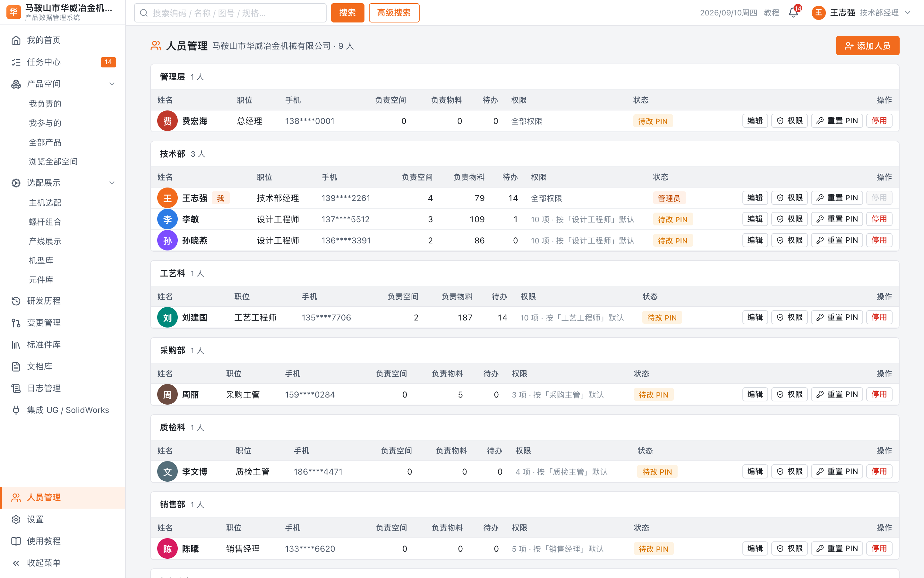Click the people icon beside 人员管理 title
The height and width of the screenshot is (578, 924).
point(156,46)
